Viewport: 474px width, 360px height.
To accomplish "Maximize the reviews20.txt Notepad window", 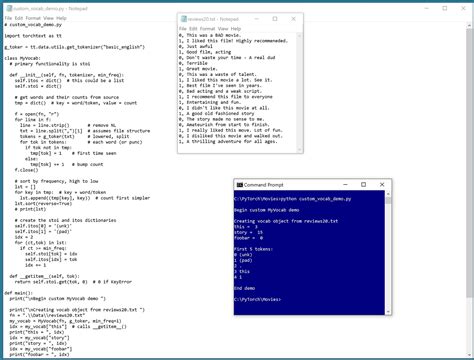I will 275,19.
